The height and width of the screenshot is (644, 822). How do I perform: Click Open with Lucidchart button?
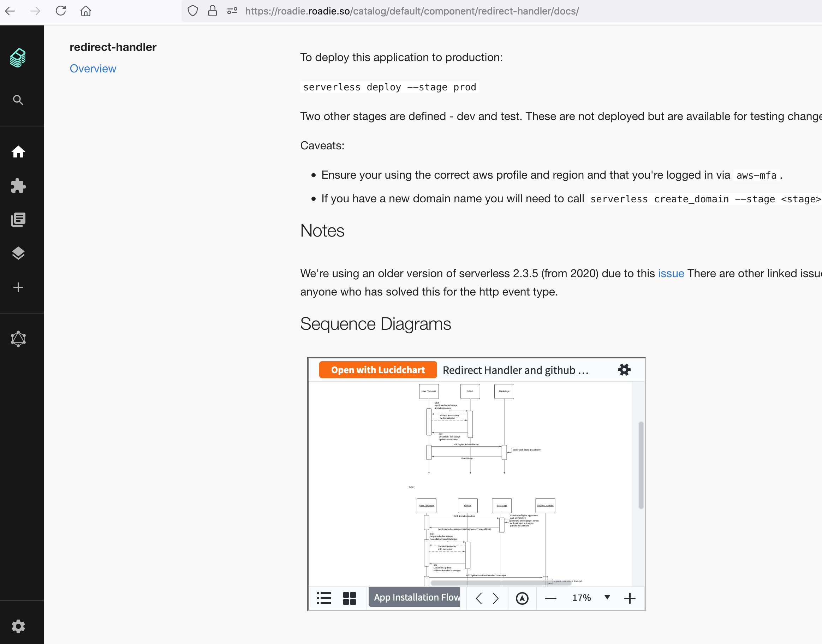tap(378, 370)
